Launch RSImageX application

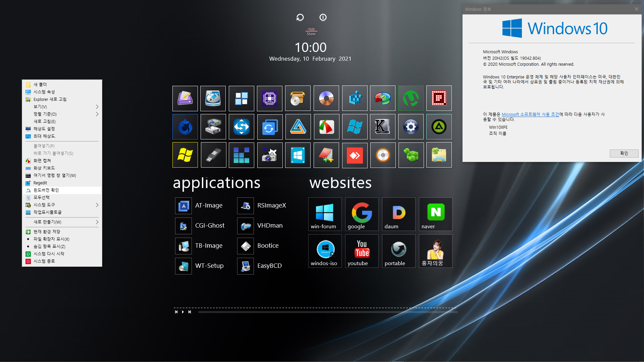[x=262, y=205]
